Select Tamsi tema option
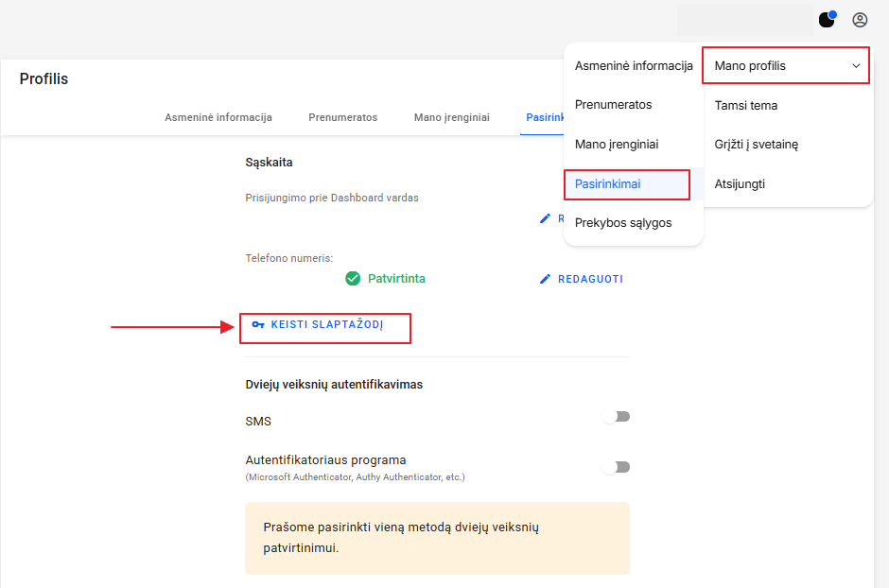 [745, 105]
